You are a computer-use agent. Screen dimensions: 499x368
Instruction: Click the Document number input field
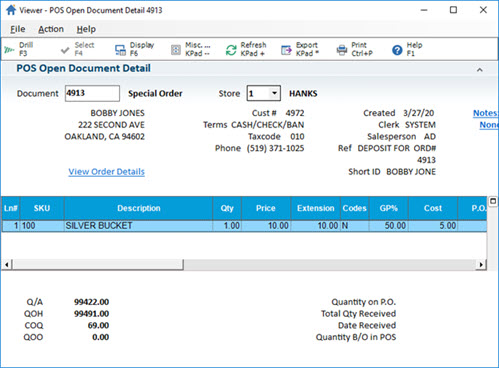tap(92, 93)
